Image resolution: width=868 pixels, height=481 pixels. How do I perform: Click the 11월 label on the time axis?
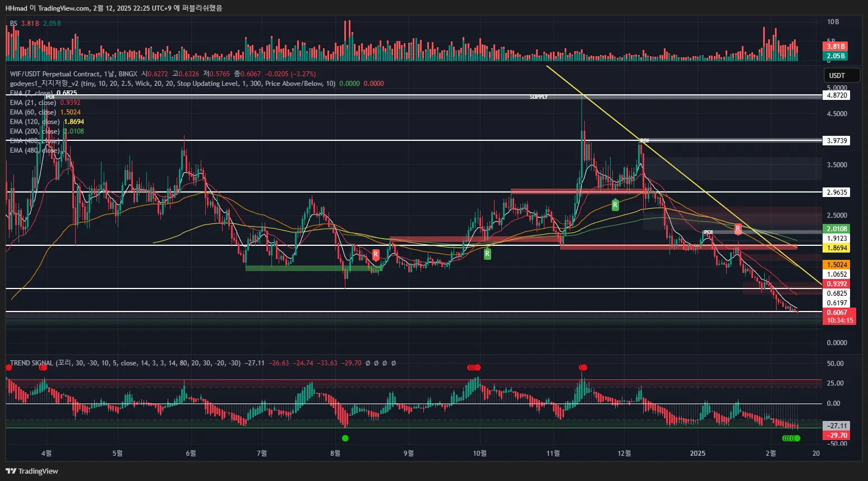[x=553, y=453]
